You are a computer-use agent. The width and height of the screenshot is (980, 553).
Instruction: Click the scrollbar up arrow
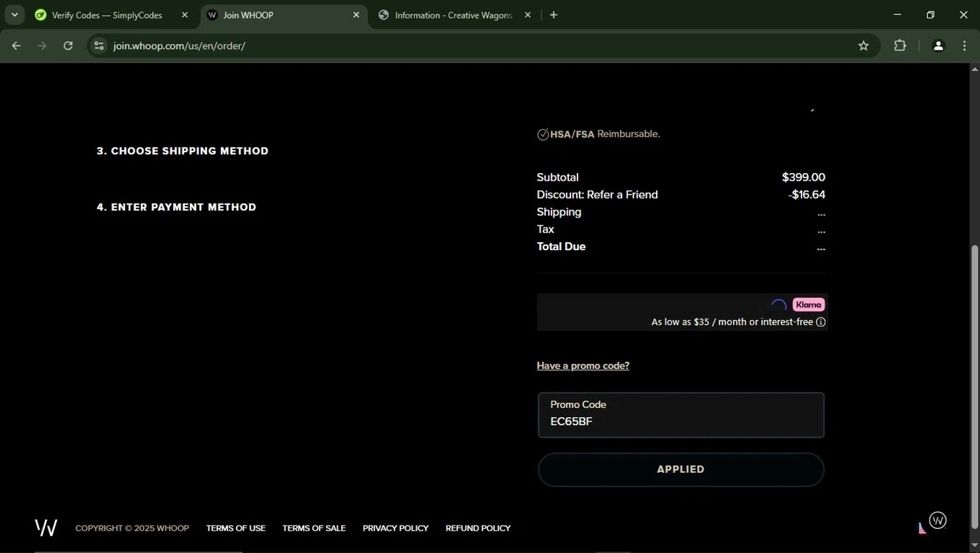click(975, 69)
